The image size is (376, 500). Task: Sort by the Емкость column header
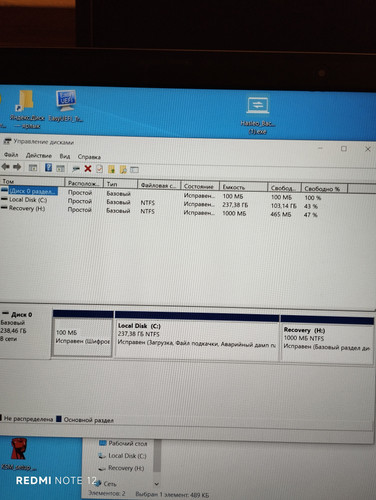coord(243,187)
